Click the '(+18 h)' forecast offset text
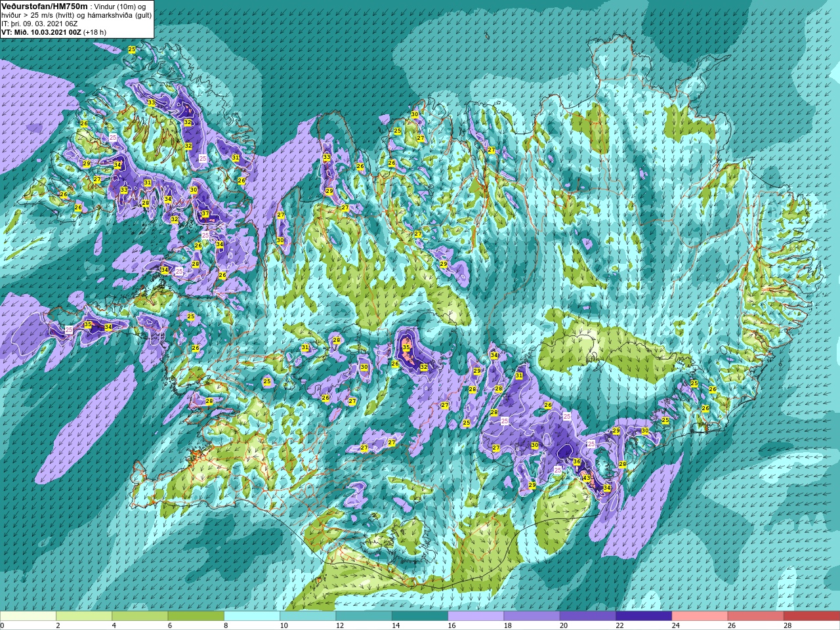840x630 pixels. [x=94, y=31]
